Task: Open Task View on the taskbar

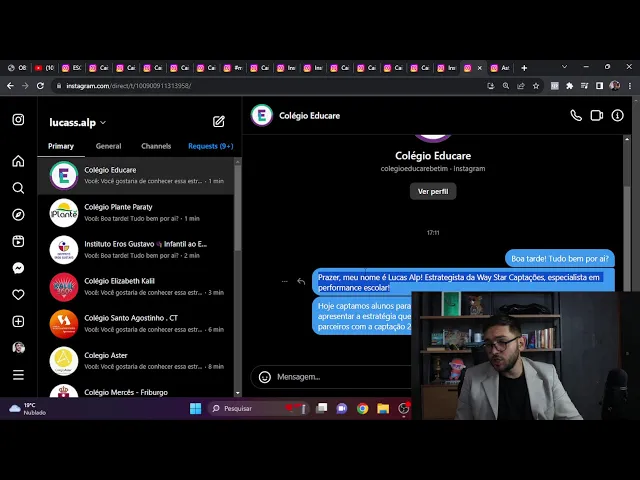Action: tap(322, 408)
